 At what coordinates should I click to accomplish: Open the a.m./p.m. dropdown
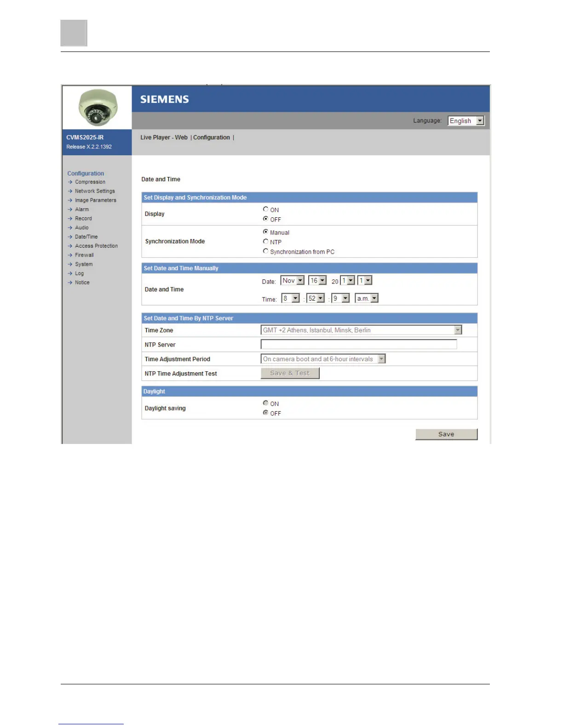coord(367,298)
